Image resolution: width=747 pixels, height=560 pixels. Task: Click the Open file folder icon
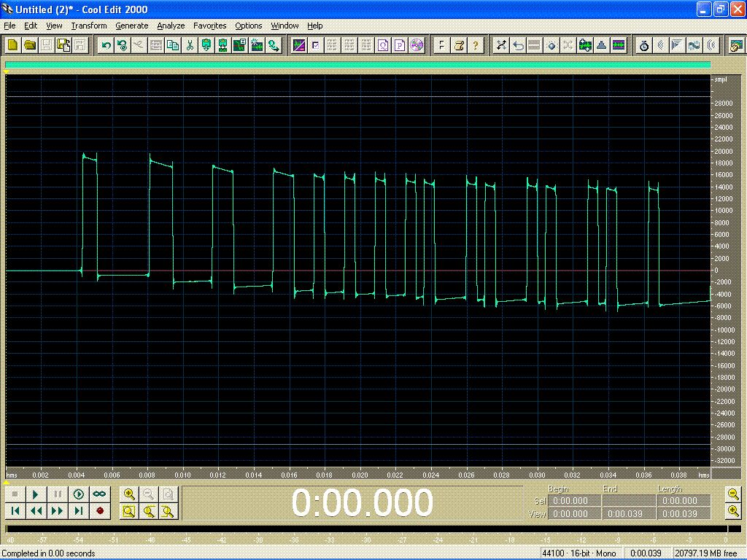point(29,45)
